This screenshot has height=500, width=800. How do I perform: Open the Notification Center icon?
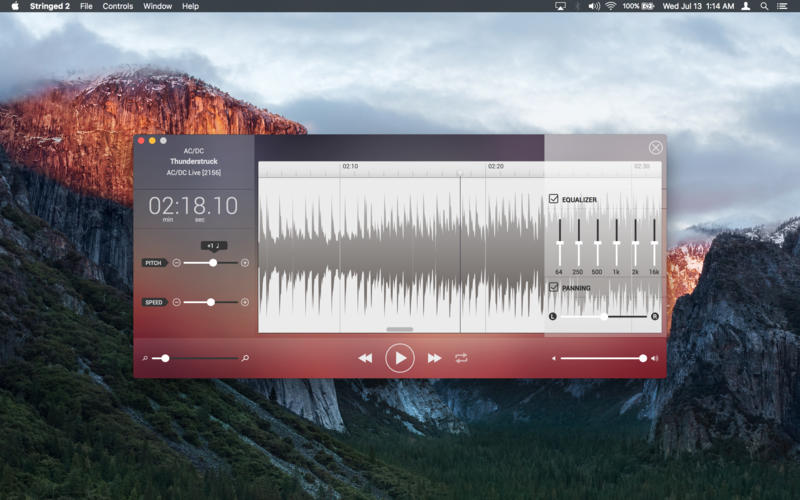point(782,6)
